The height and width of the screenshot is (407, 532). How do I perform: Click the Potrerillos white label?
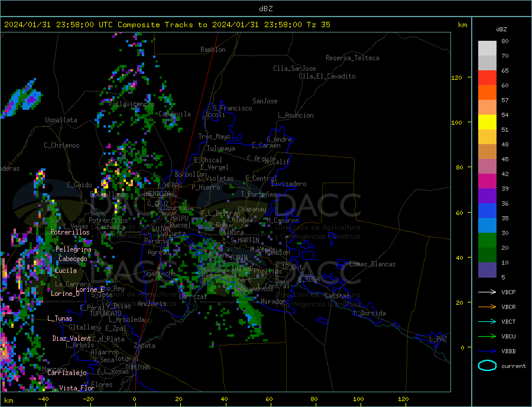[70, 232]
